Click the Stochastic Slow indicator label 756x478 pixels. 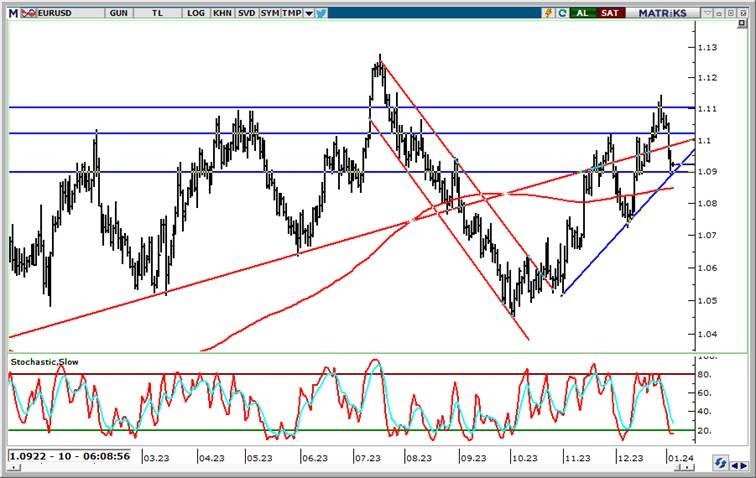pos(44,362)
